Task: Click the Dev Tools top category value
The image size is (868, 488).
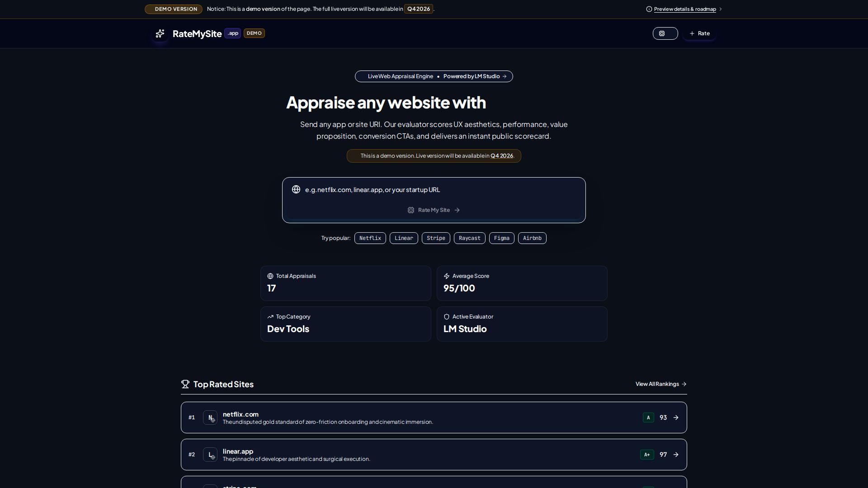Action: click(x=288, y=329)
